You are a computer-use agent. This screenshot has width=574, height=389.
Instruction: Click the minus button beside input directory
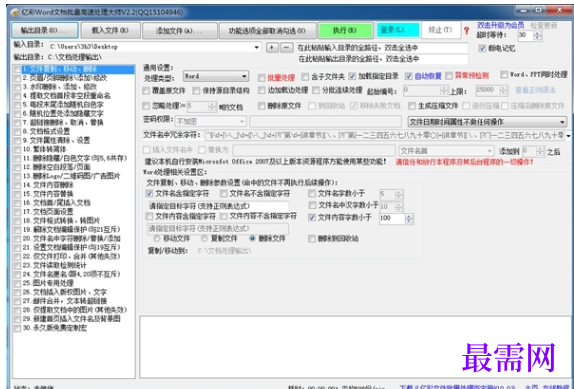coord(287,48)
